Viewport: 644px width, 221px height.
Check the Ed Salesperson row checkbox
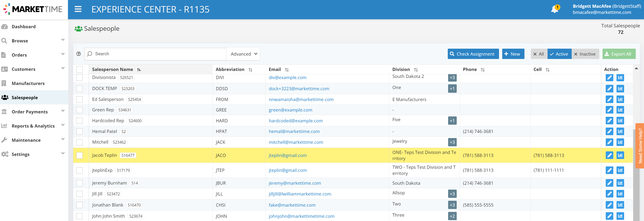pos(80,99)
